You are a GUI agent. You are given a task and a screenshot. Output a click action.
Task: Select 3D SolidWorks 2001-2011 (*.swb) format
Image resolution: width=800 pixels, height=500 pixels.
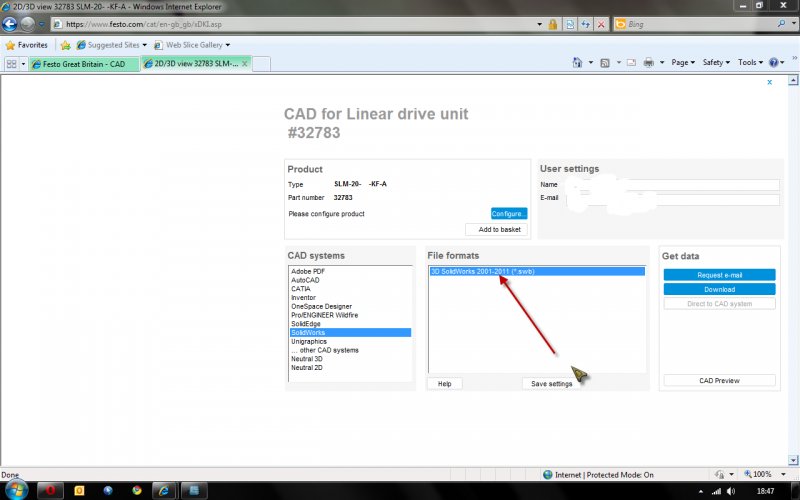pos(537,271)
